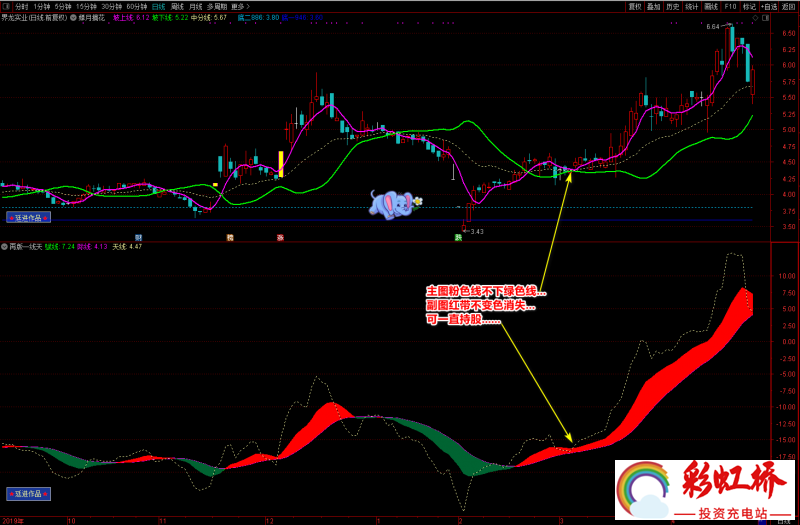Click the 延进作品 badge in main chart

click(x=29, y=218)
